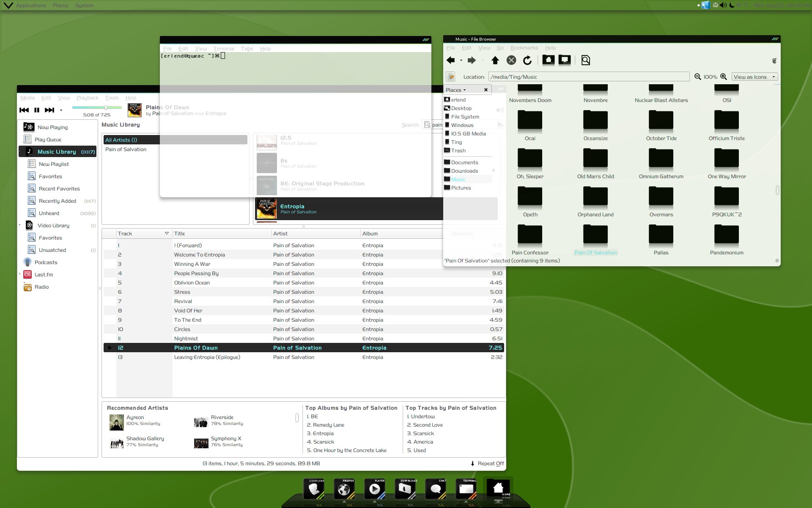The width and height of the screenshot is (812, 508).
Task: Collapse the Video Library tree node
Action: click(20, 225)
